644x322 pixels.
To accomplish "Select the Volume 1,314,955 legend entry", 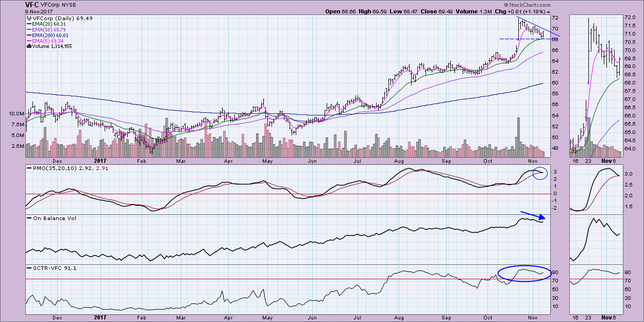I will [49, 46].
